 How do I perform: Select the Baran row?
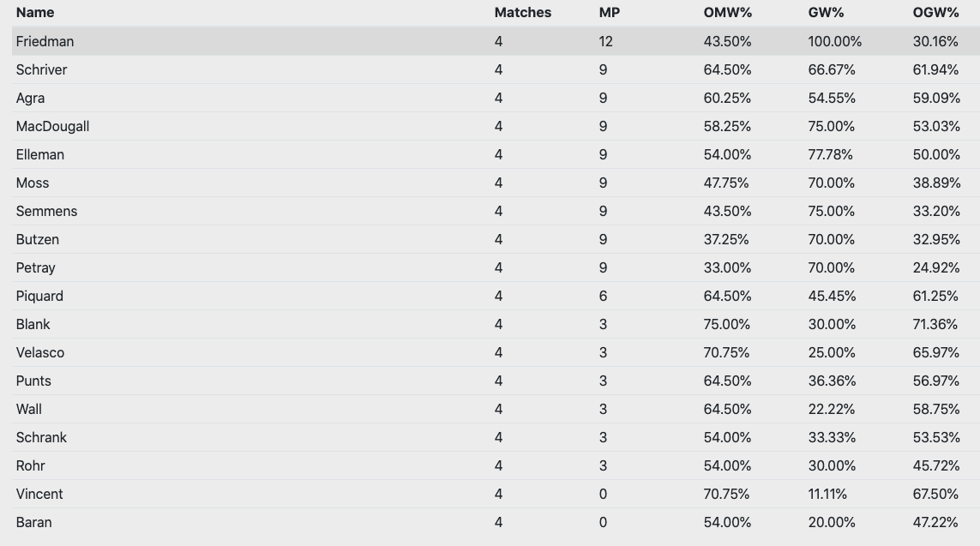33,522
